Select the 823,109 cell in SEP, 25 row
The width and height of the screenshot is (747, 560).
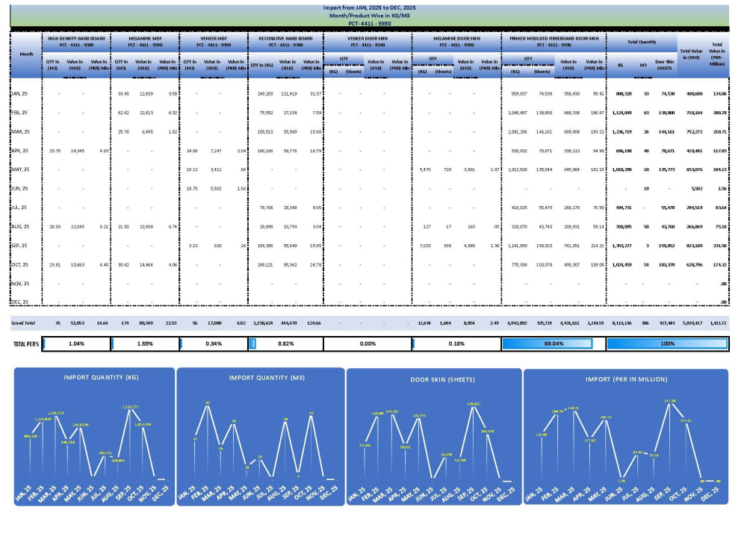pyautogui.click(x=694, y=246)
